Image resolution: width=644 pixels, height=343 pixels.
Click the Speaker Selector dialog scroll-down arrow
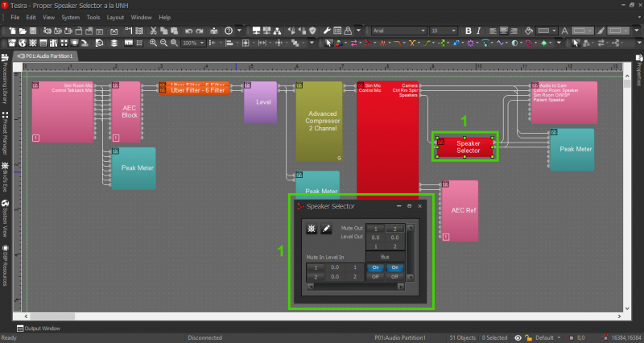coord(410,277)
